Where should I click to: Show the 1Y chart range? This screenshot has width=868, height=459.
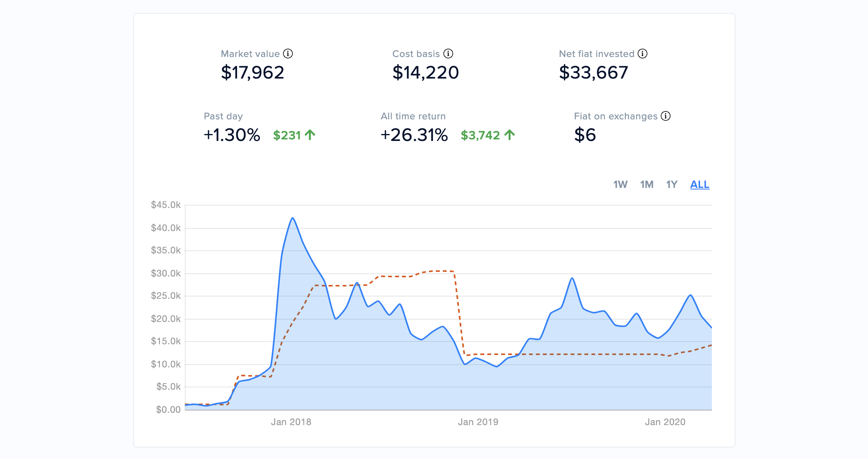671,184
